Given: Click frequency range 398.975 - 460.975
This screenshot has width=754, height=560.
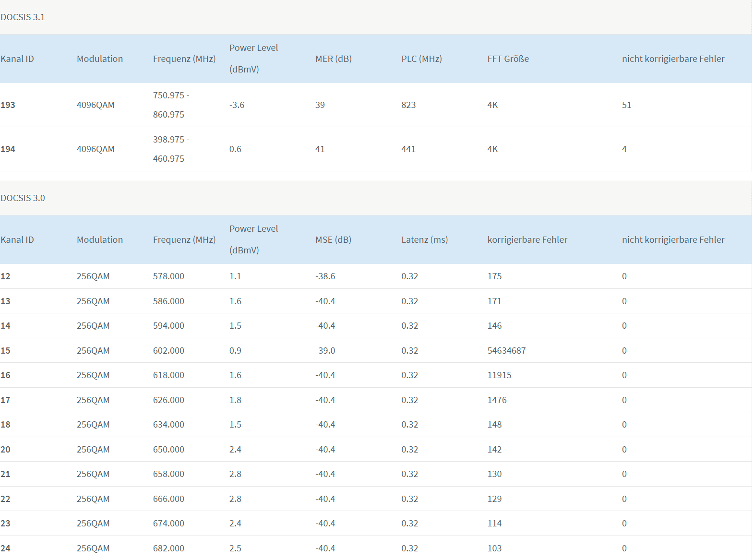Looking at the screenshot, I should (x=171, y=149).
